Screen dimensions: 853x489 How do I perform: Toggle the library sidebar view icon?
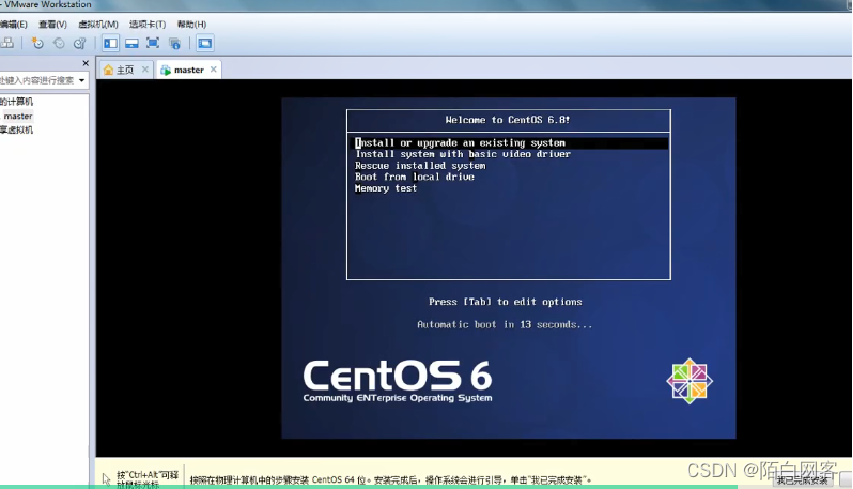[x=111, y=43]
